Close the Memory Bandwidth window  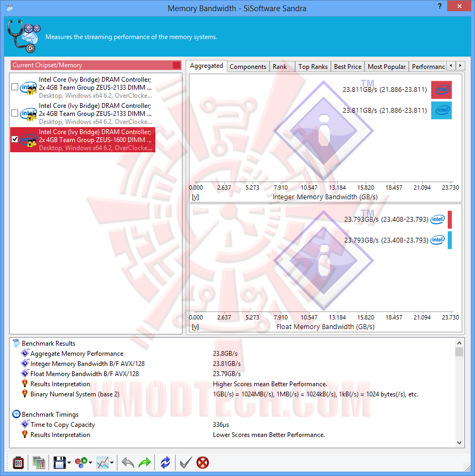click(459, 6)
